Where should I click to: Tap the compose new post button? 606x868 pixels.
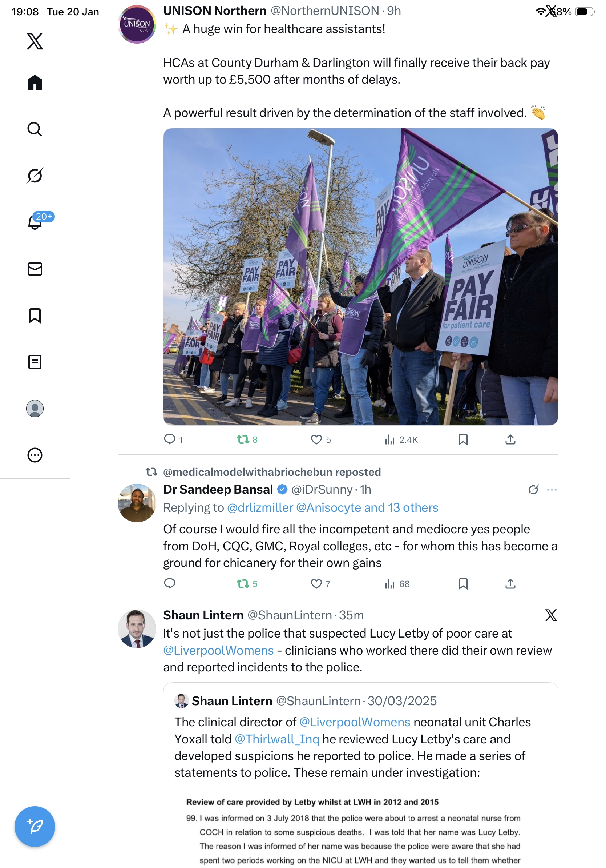(x=35, y=827)
